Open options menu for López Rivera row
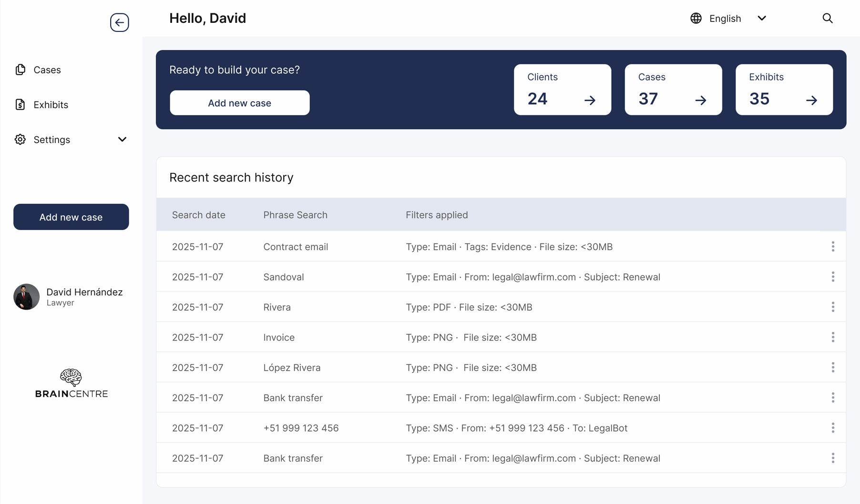This screenshot has width=860, height=504. coord(833,367)
